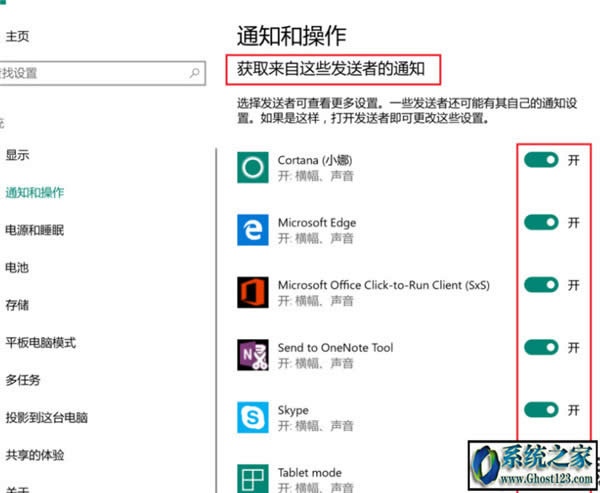Click the 开: 横幅、声音 status under Send to OneNote
Image resolution: width=600 pixels, height=493 pixels.
pos(316,363)
